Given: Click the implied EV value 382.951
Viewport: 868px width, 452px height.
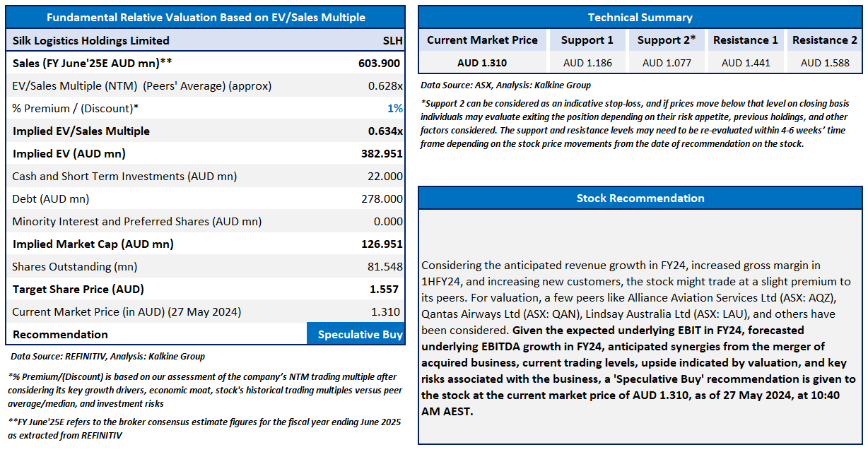Looking at the screenshot, I should 382,153.
